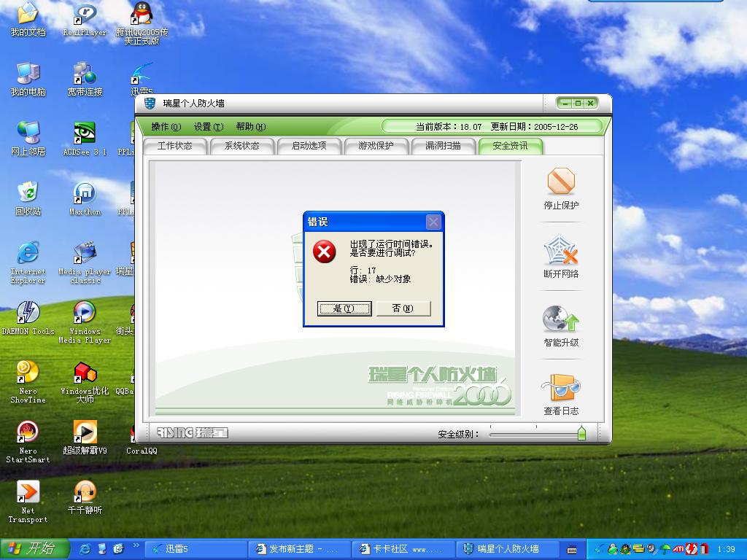This screenshot has width=747, height=560.
Task: Open RealPlayer desktop icon
Action: pos(85,20)
